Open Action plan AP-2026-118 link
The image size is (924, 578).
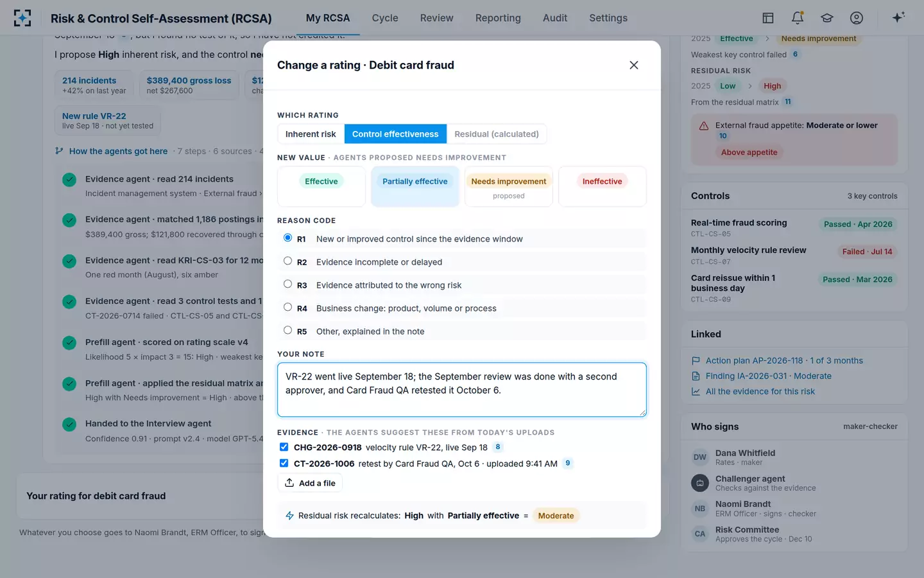pyautogui.click(x=784, y=361)
